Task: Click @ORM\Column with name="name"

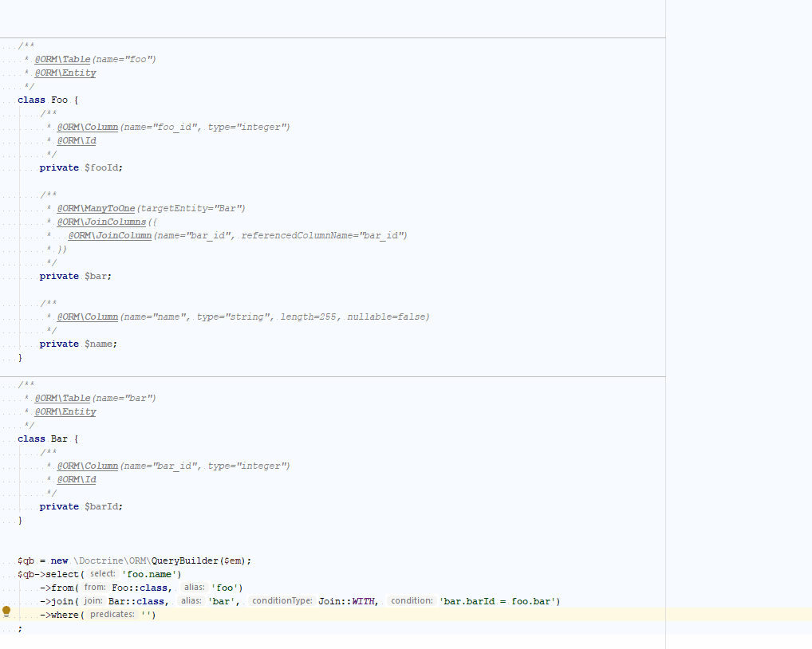Action: pyautogui.click(x=88, y=317)
